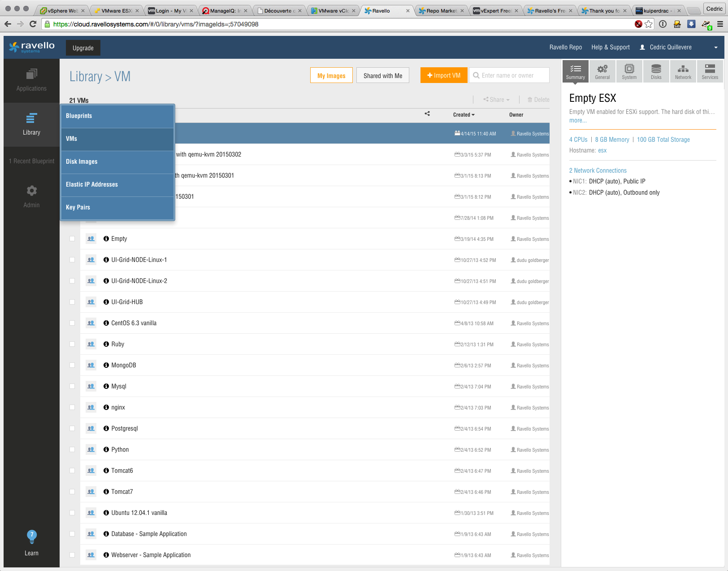The height and width of the screenshot is (571, 728).
Task: Expand description via the more... link
Action: point(578,121)
